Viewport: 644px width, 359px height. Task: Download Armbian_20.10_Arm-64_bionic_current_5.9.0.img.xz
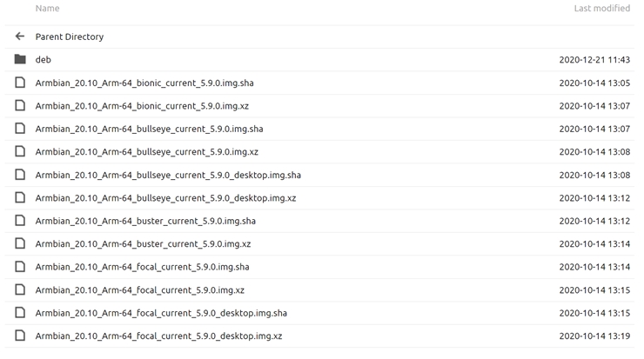click(x=142, y=106)
